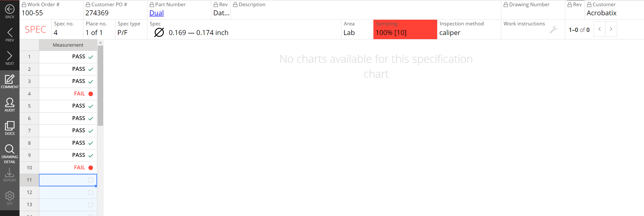
Task: Advance to next spec with NEXT
Action: point(10,56)
